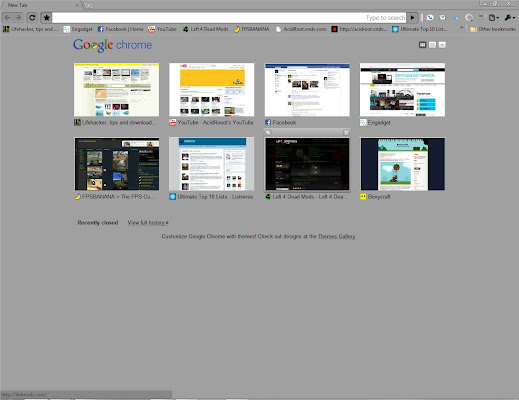Viewport: 519px width, 400px height.
Task: Click the Go arrow beside the search box
Action: (413, 18)
